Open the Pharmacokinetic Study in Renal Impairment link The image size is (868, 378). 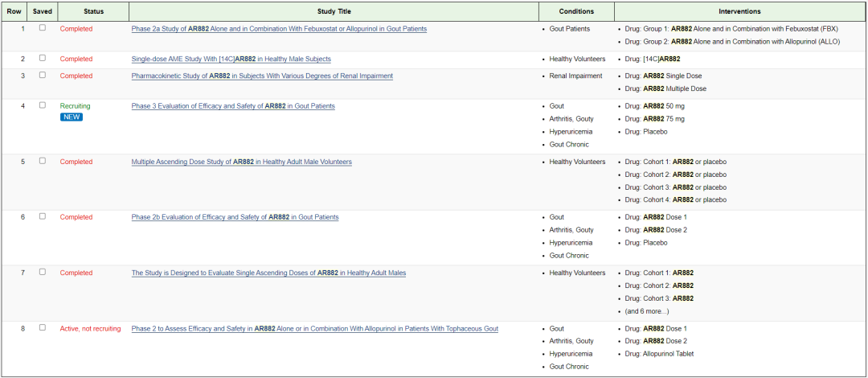[x=262, y=76]
